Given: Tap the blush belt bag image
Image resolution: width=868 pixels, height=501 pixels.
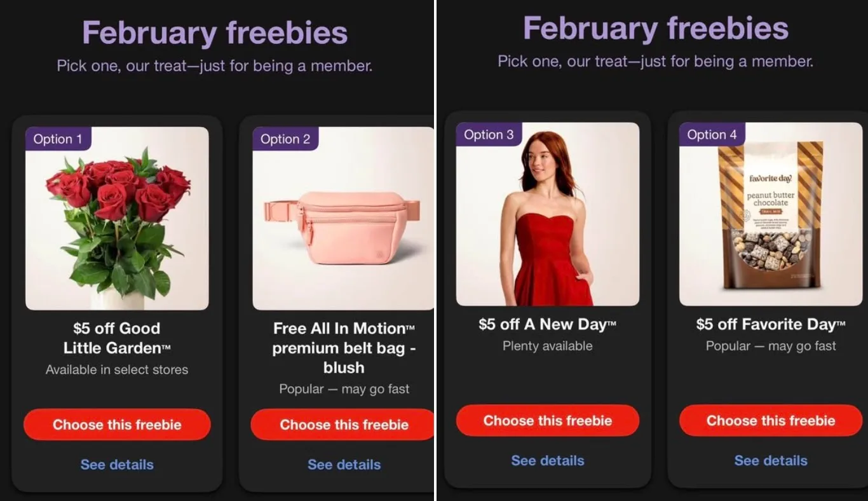Looking at the screenshot, I should coord(343,218).
